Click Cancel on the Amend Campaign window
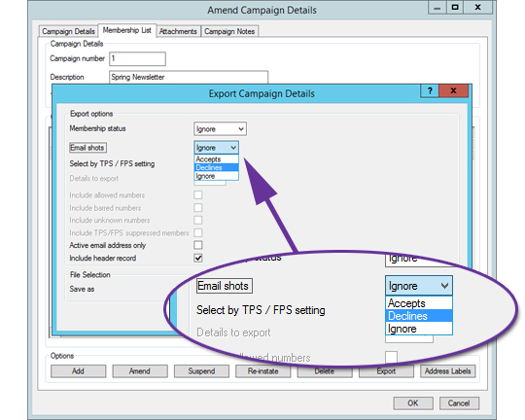This screenshot has width=525, height=420. (459, 403)
